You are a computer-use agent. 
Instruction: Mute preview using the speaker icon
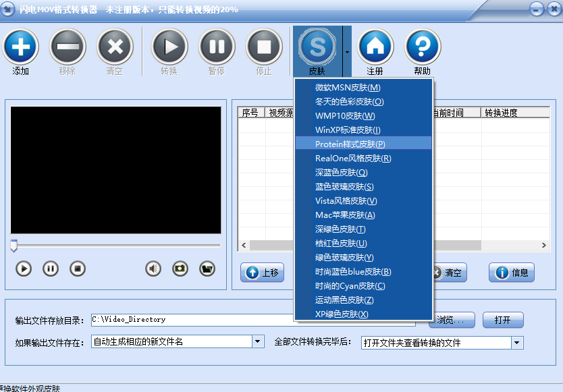click(153, 269)
